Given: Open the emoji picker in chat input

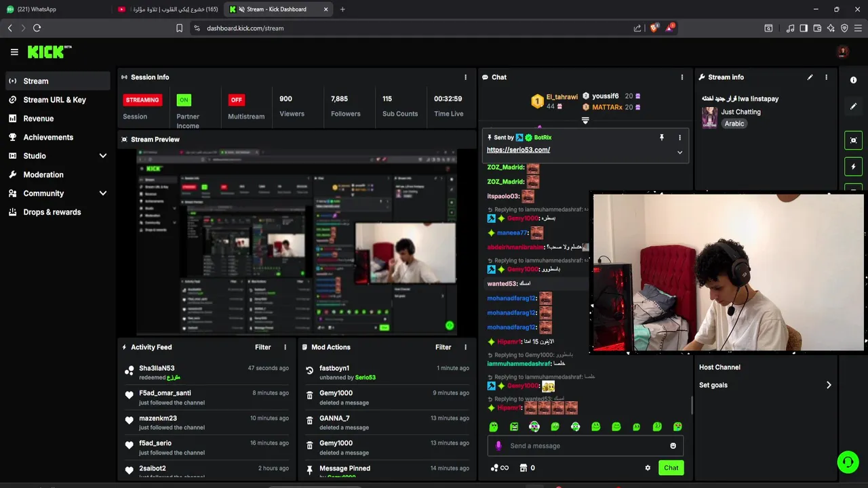Looking at the screenshot, I should (x=673, y=446).
